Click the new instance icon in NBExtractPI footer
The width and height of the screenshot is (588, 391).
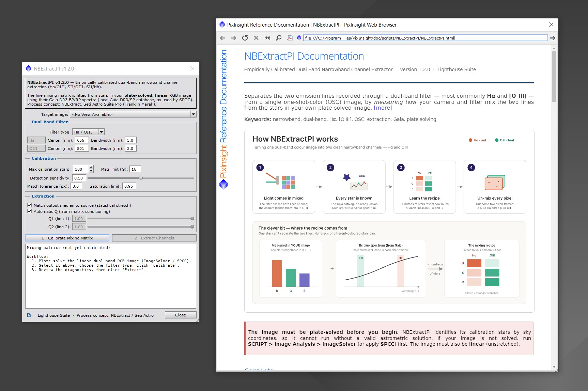(x=29, y=315)
